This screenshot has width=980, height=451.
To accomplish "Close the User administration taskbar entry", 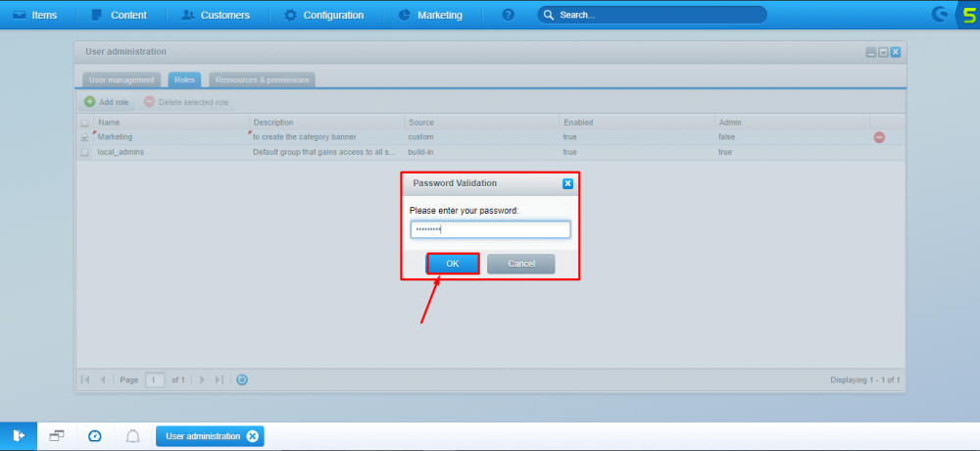I will pyautogui.click(x=252, y=436).
